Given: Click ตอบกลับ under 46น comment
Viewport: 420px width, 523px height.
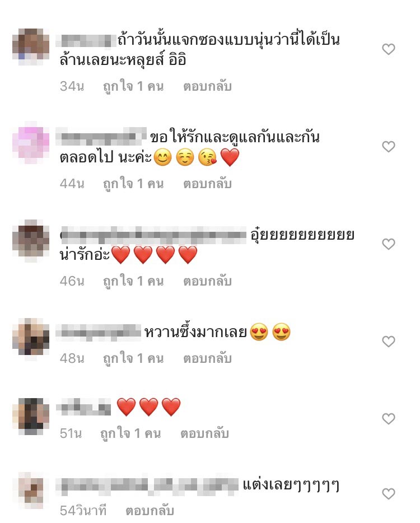Looking at the screenshot, I should tap(207, 281).
